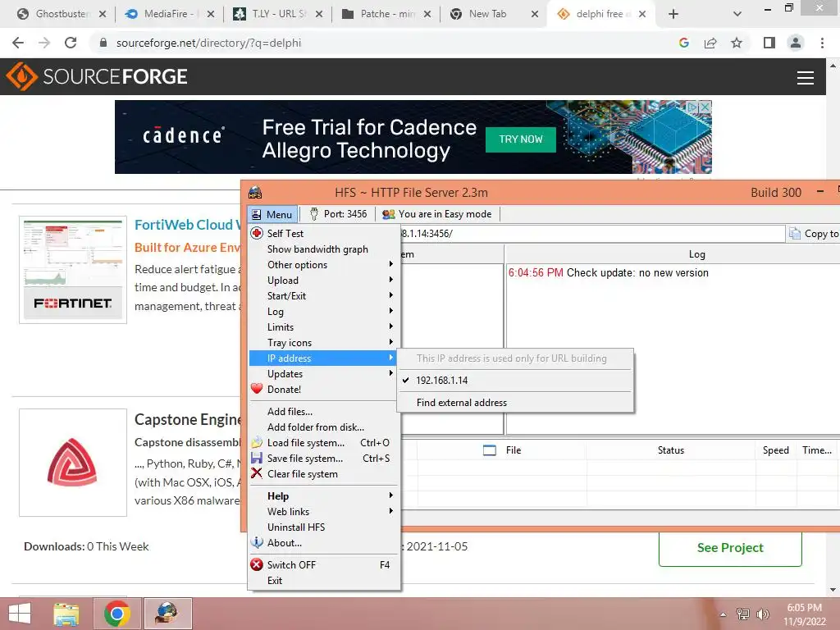Click the Easy mode users icon

pos(388,214)
